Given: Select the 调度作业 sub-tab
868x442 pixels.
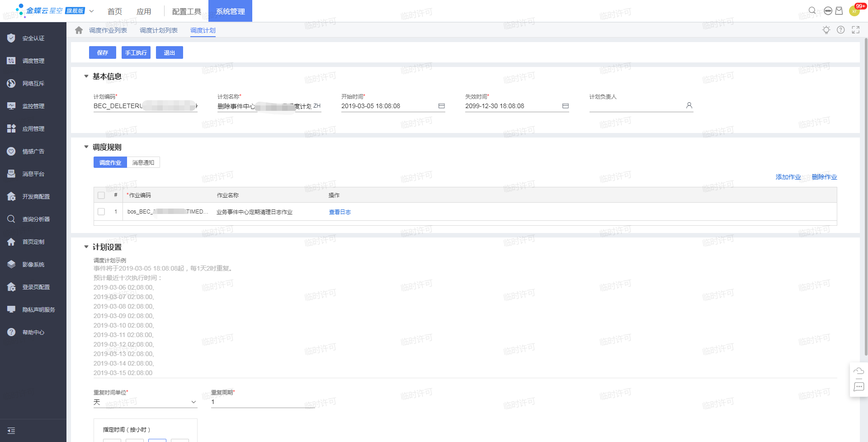Looking at the screenshot, I should (110, 162).
